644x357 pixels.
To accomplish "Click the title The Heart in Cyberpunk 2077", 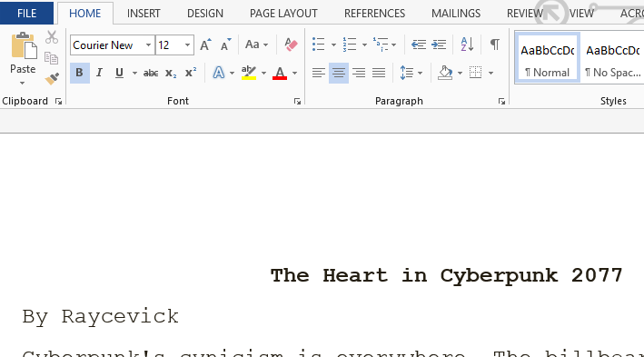I will coord(447,275).
